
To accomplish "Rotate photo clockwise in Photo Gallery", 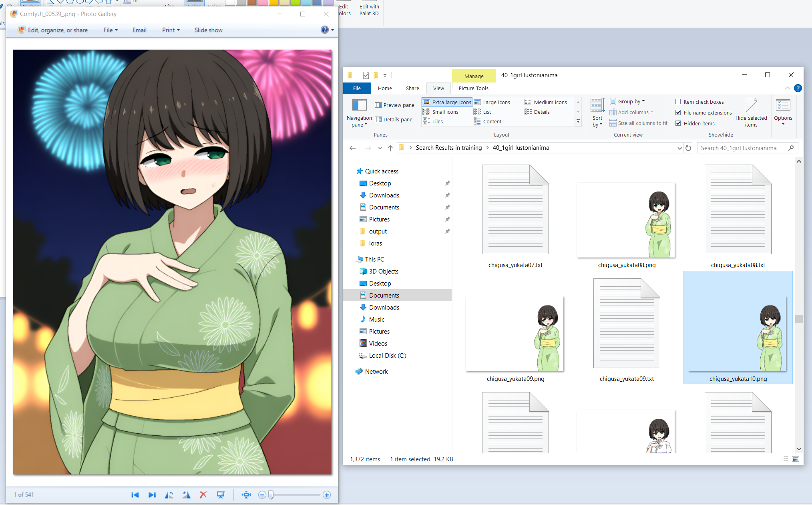I will (186, 495).
